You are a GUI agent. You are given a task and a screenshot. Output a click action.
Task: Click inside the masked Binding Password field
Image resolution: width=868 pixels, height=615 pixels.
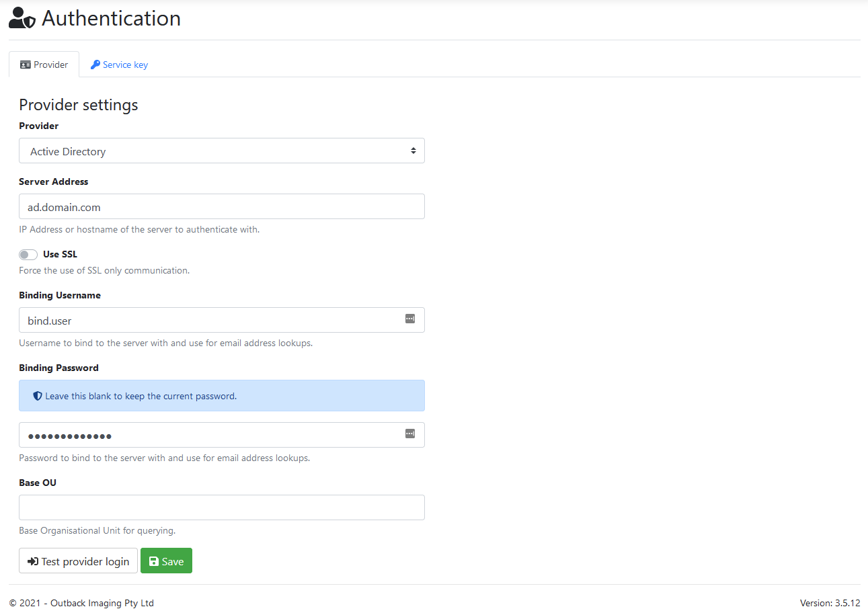point(208,436)
